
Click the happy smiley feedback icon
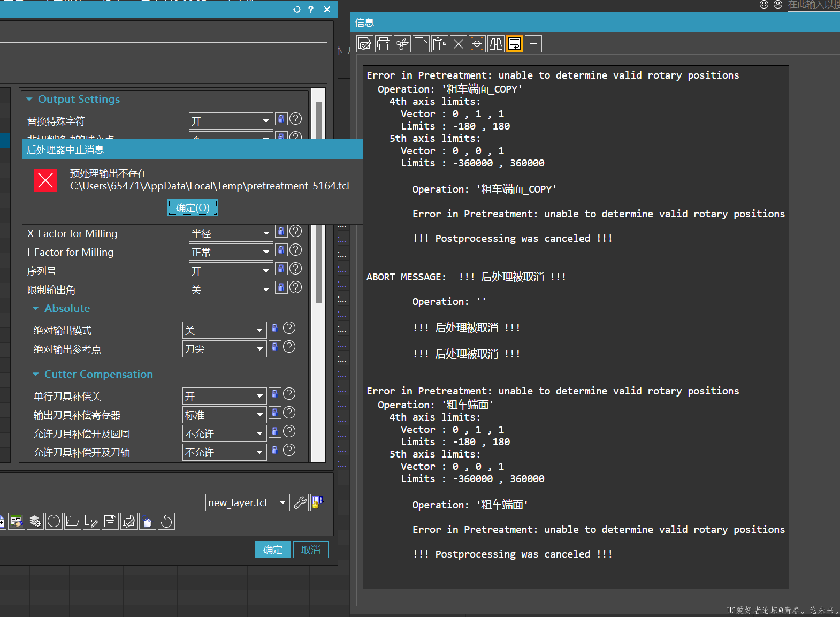point(764,4)
